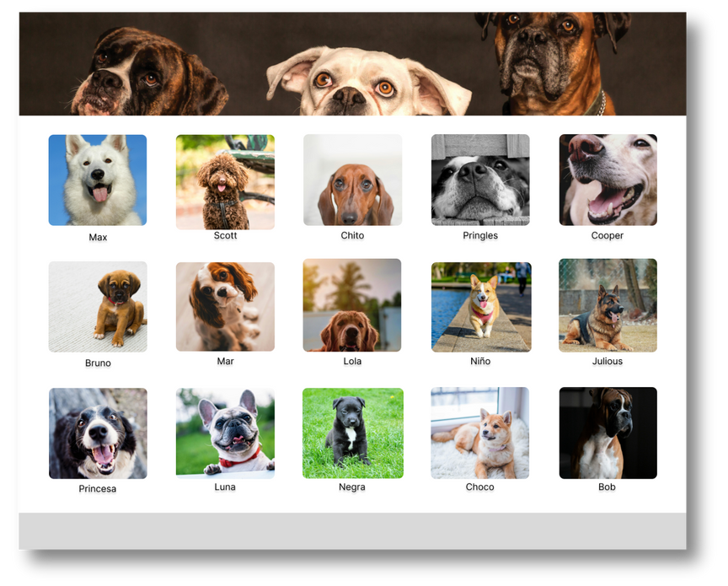Viewport: 728px width, 586px height.
Task: Click the name label "Chito"
Action: (352, 235)
